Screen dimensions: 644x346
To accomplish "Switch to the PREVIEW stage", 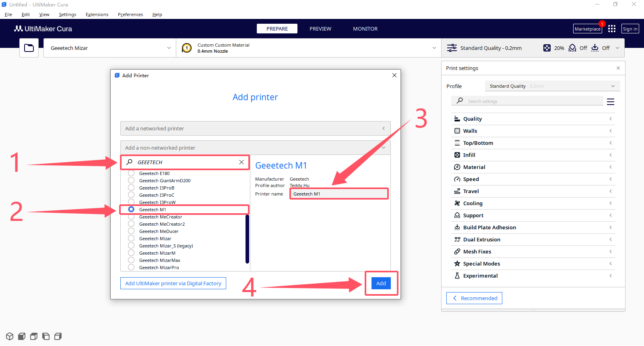I will click(320, 29).
